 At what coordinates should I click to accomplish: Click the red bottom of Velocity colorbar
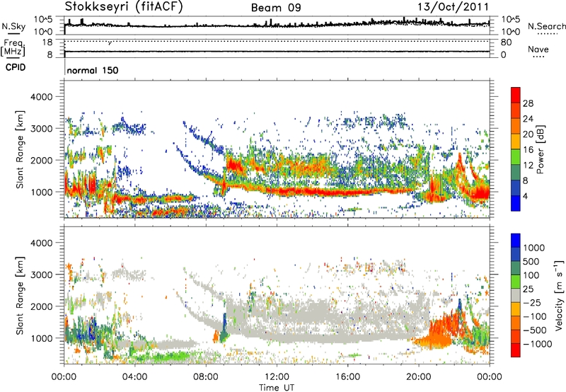point(516,350)
